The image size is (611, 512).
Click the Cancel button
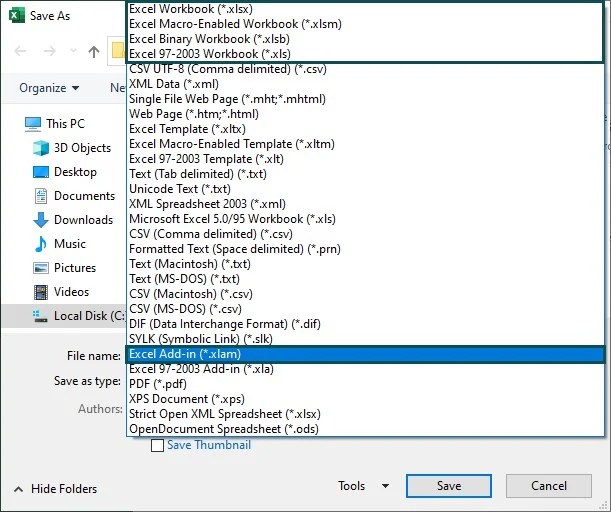pyautogui.click(x=549, y=486)
